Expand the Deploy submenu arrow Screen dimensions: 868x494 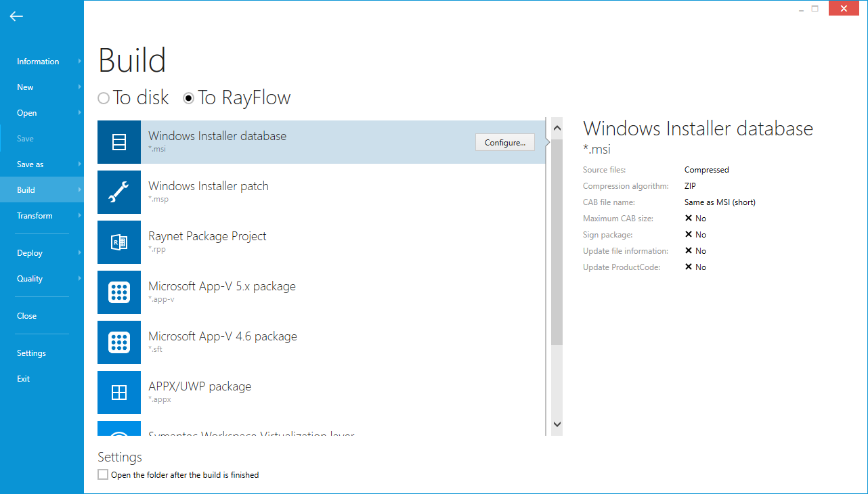point(80,253)
